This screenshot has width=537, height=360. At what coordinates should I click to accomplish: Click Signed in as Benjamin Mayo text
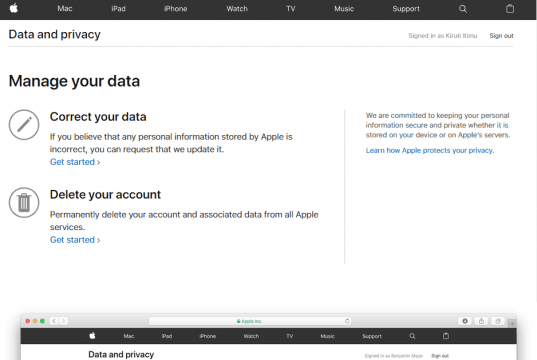tap(394, 356)
